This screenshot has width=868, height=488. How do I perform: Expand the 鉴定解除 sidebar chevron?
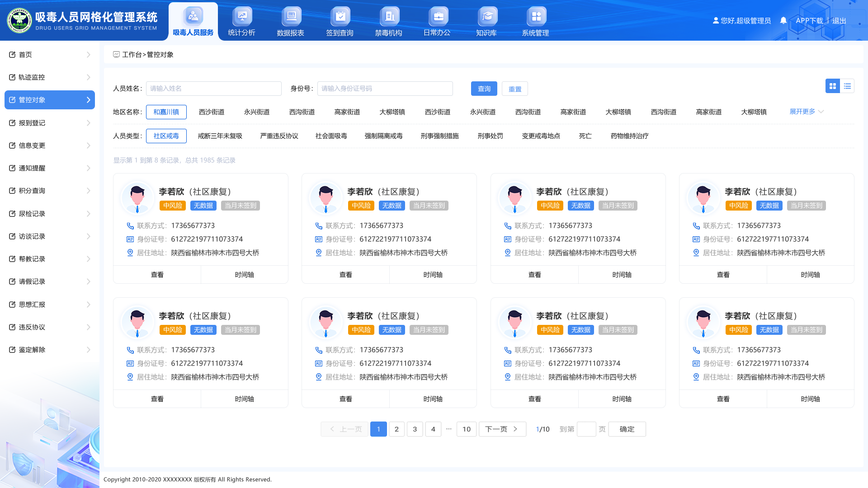click(89, 350)
